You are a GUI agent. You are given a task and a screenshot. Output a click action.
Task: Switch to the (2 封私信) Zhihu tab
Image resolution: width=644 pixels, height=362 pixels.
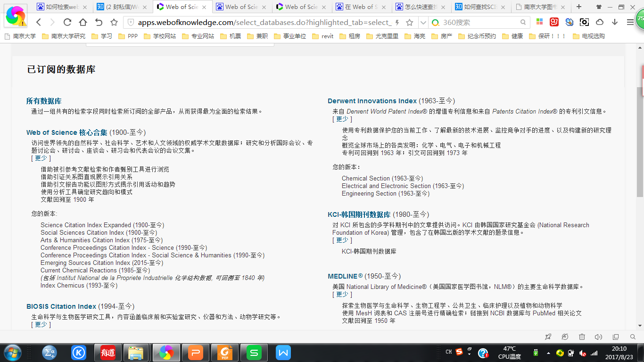coord(122,7)
